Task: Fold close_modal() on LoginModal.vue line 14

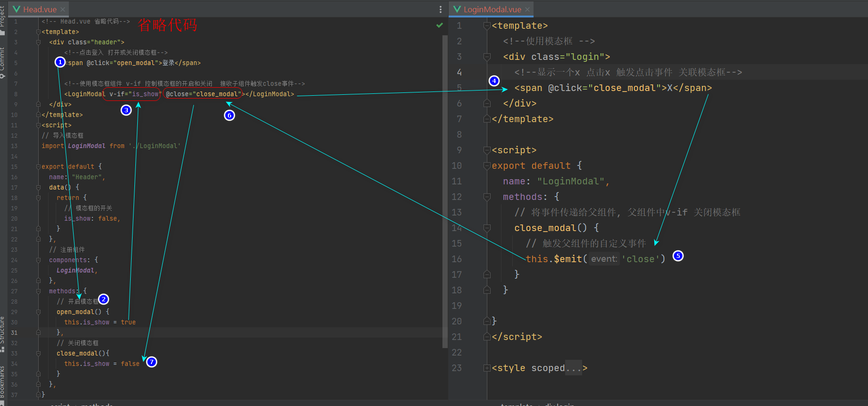Action: [x=487, y=228]
